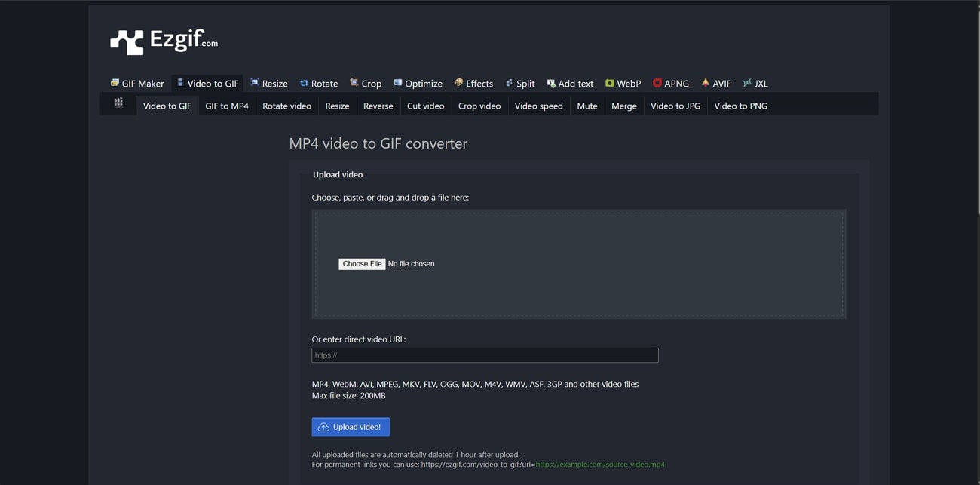Click the "Max file size: 200MB" text

click(x=349, y=395)
